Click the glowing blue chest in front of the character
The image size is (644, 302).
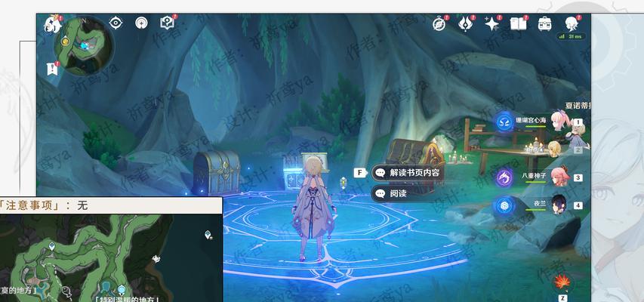(294, 178)
